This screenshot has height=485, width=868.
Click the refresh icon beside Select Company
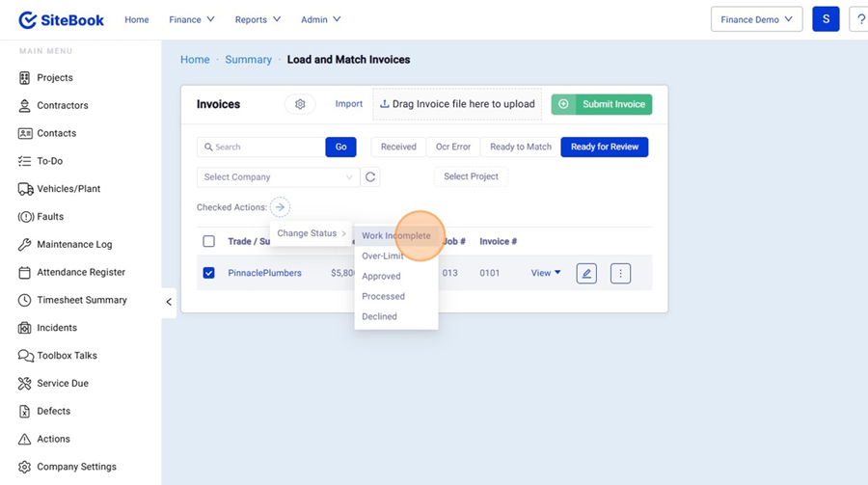tap(370, 177)
